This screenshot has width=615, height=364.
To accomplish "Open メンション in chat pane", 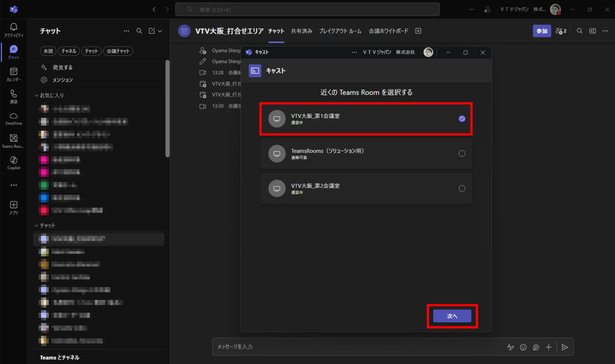I will tap(63, 80).
